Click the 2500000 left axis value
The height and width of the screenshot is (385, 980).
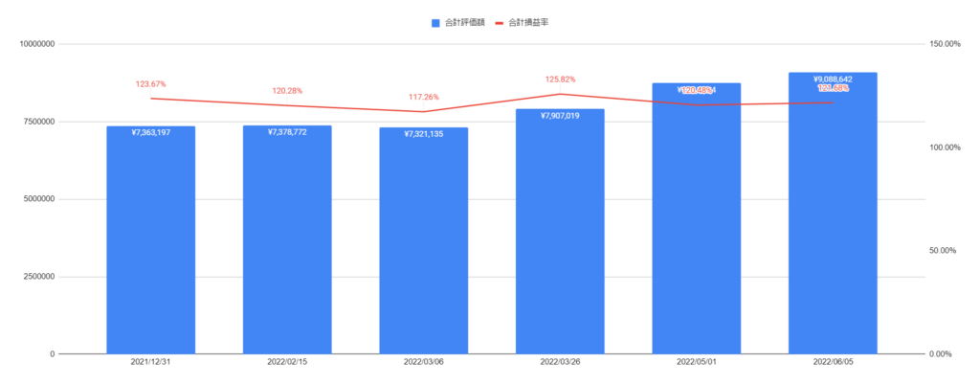38,277
